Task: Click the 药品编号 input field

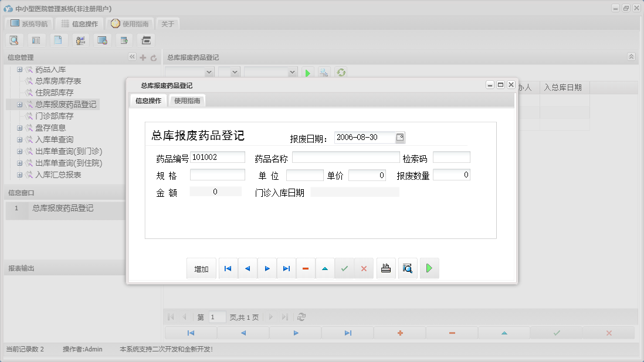Action: pyautogui.click(x=218, y=157)
